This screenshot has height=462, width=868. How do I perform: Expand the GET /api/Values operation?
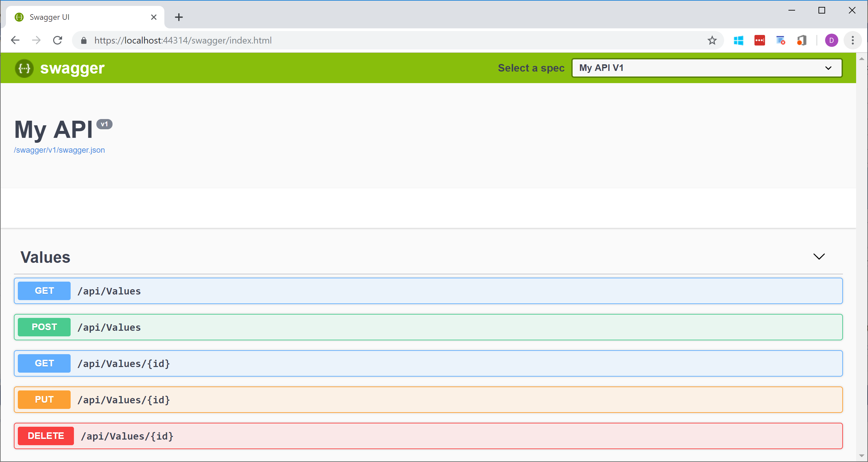click(428, 291)
